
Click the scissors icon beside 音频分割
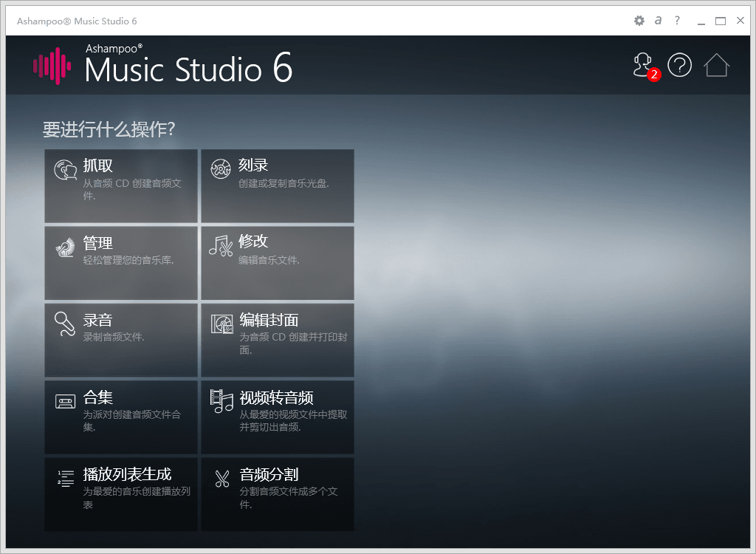click(221, 479)
